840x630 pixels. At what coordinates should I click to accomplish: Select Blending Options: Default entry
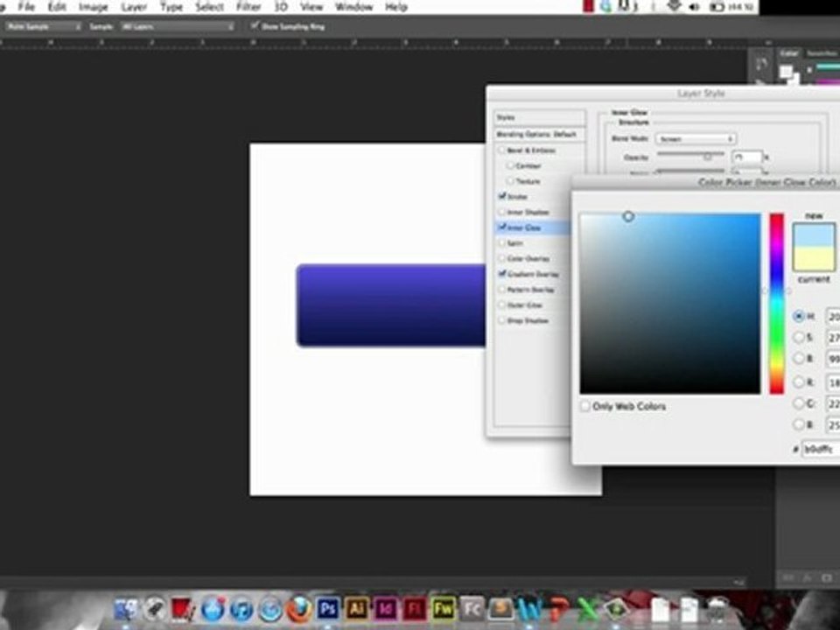540,134
